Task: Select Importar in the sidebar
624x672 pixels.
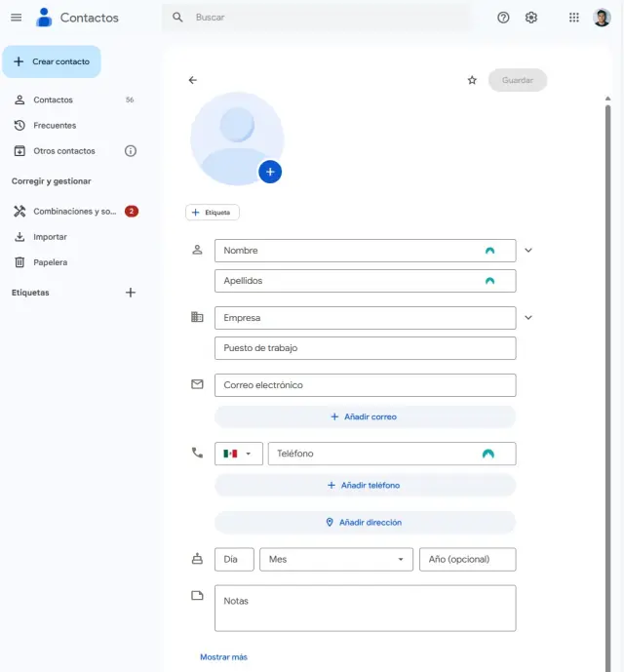Action: (50, 237)
